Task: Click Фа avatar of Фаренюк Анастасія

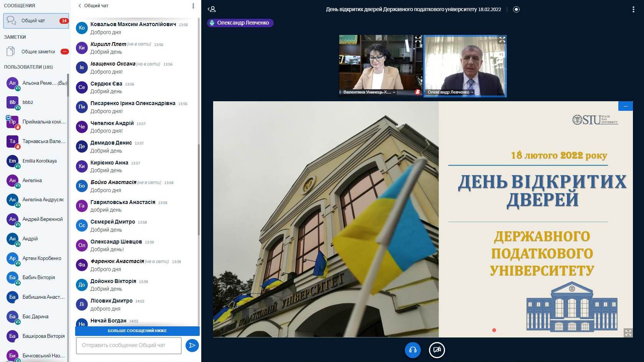Action: coord(82,265)
